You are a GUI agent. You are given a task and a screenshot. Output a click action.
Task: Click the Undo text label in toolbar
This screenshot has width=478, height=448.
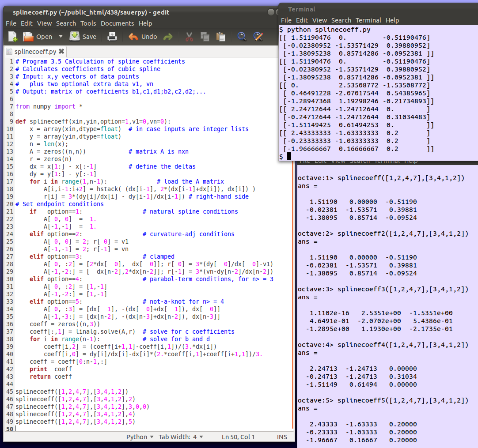click(x=149, y=37)
